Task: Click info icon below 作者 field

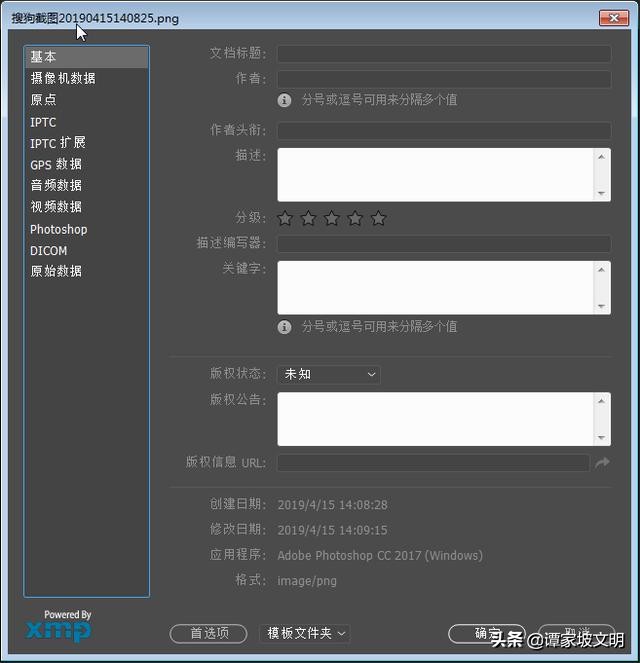Action: [284, 100]
